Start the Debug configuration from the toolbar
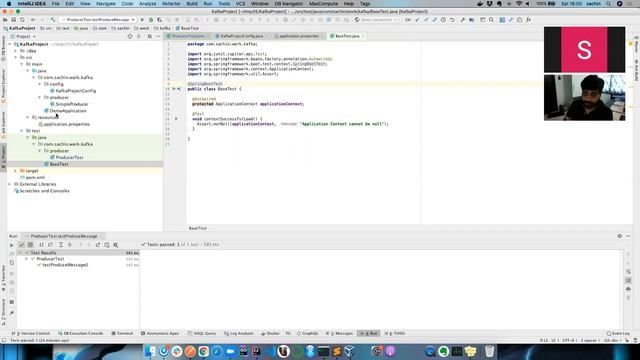The height and width of the screenshot is (360, 640). click(x=151, y=20)
